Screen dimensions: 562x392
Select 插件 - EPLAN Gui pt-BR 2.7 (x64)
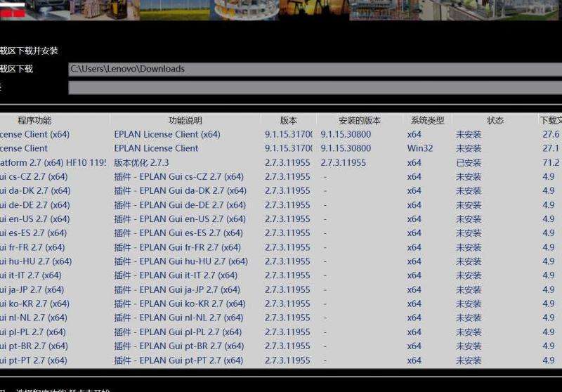[x=179, y=346]
